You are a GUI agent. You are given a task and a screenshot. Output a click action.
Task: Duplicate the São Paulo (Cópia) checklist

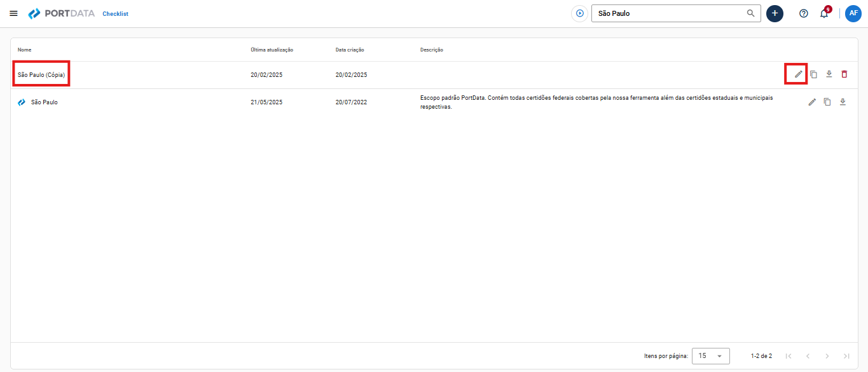pyautogui.click(x=813, y=74)
